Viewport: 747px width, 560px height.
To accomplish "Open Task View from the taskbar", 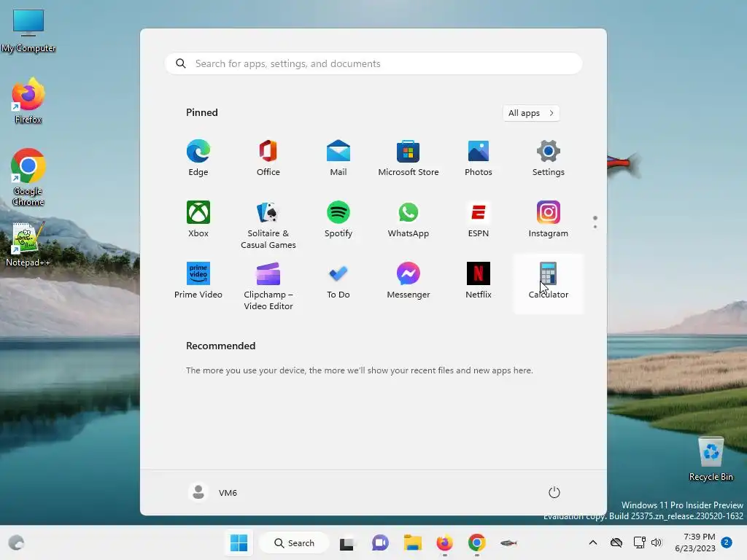I will click(x=347, y=542).
